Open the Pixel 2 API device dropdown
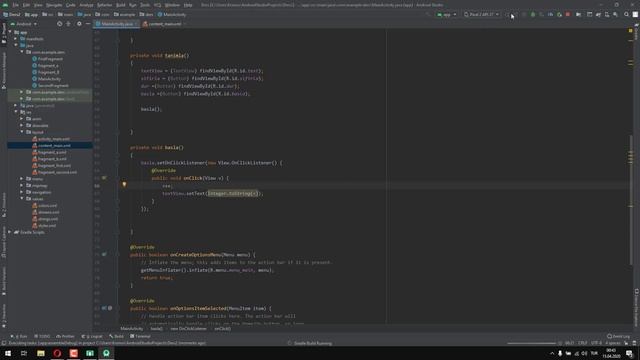Image resolution: width=640 pixels, height=360 pixels. point(481,14)
